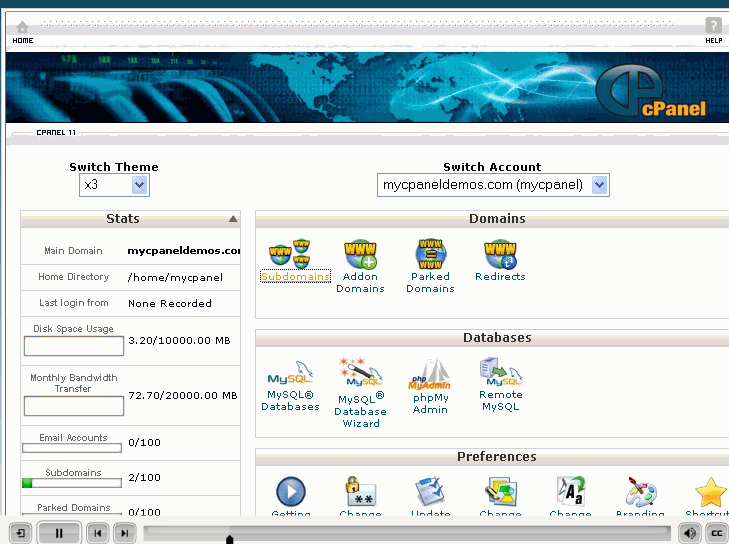Viewport: 729px width, 544px height.
Task: Open the Switch Account dropdown
Action: 493,185
